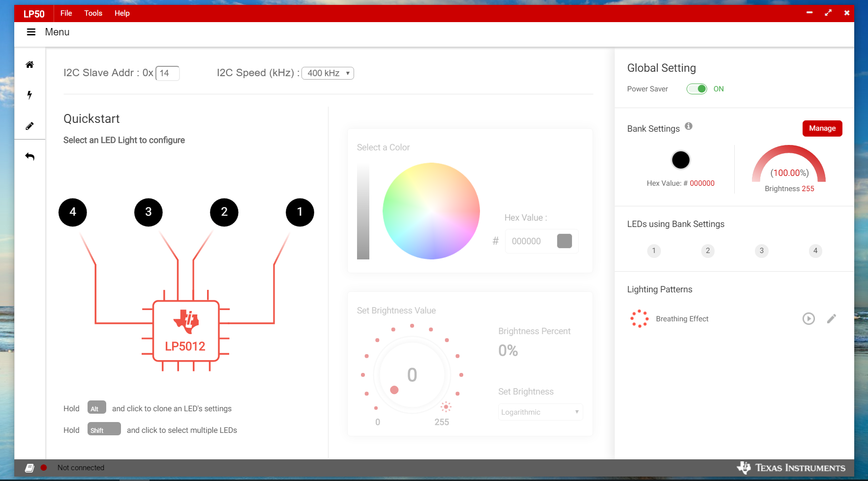
Task: Click the gray hex color swatch
Action: 565,241
